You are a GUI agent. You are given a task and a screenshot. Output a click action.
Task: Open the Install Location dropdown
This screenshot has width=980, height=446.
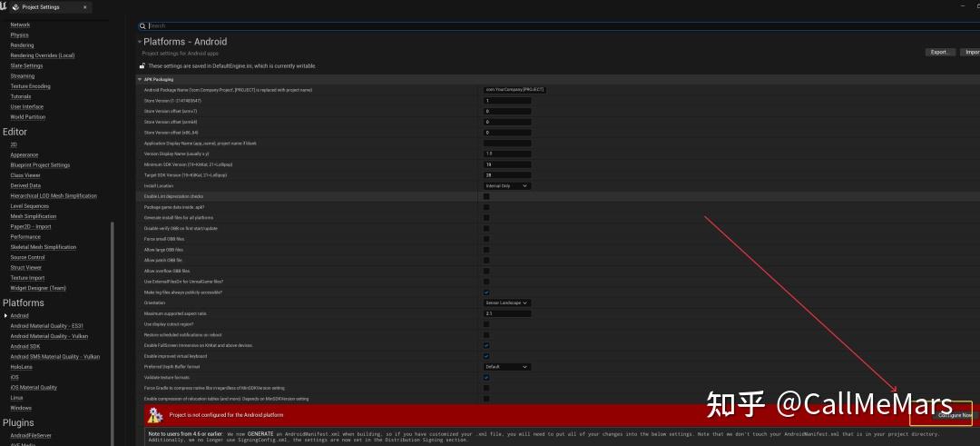click(x=507, y=186)
